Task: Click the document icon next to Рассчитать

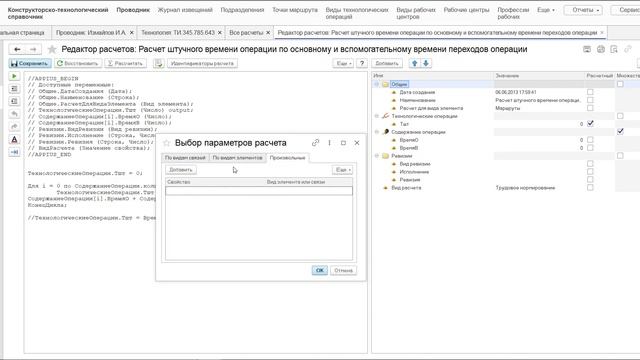Action: [158, 63]
